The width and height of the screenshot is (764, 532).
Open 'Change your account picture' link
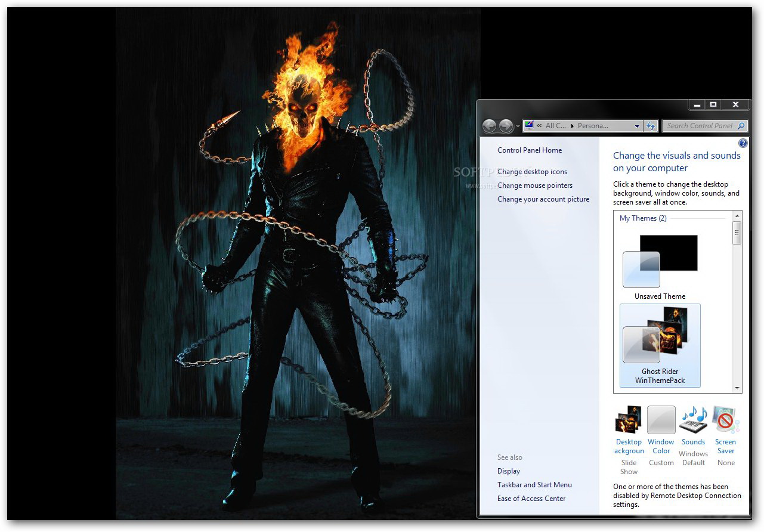(x=543, y=199)
